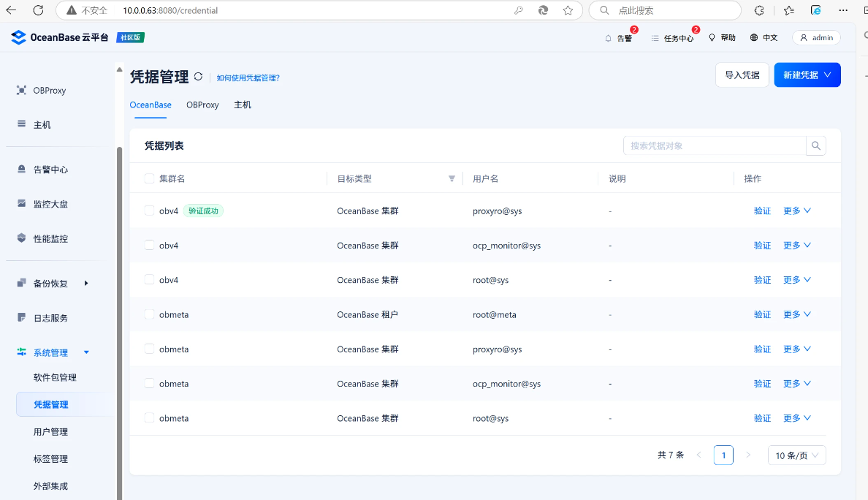This screenshot has height=500, width=868.
Task: Click the browser refresh button
Action: click(39, 10)
